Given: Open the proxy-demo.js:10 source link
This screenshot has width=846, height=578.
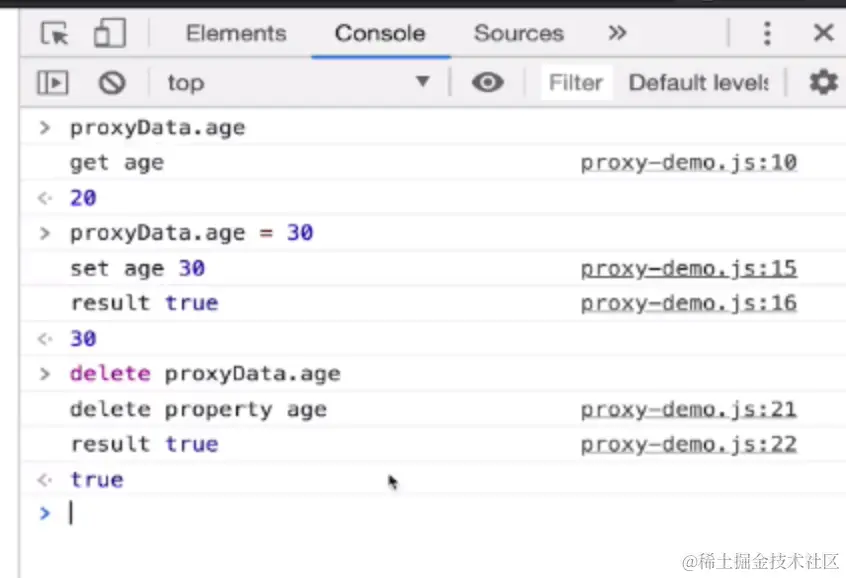Looking at the screenshot, I should point(688,162).
